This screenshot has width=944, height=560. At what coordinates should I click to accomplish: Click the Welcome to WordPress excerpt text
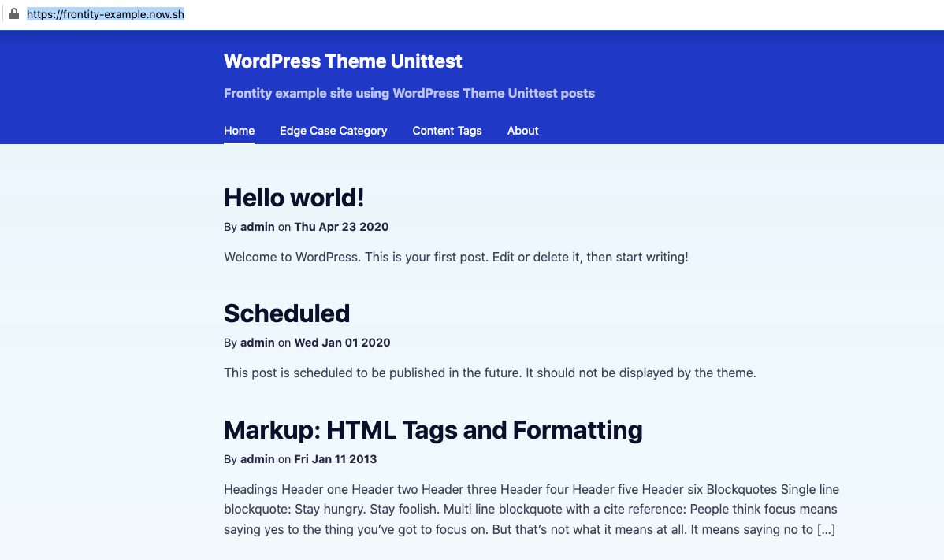click(x=455, y=257)
